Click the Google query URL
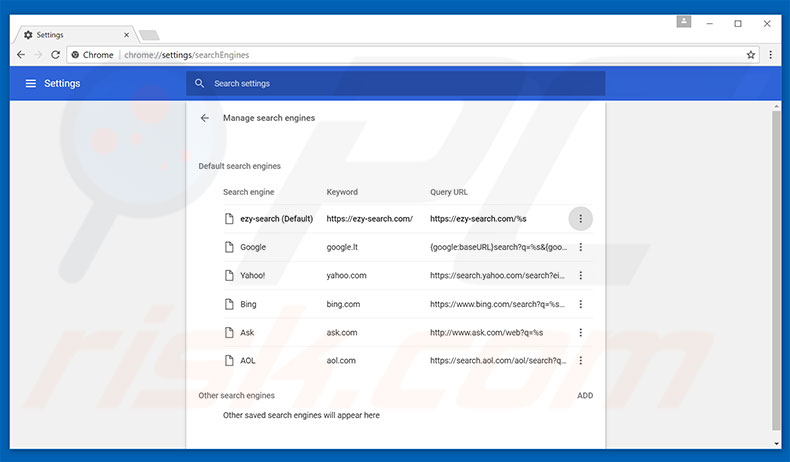The width and height of the screenshot is (790, 462). 498,247
